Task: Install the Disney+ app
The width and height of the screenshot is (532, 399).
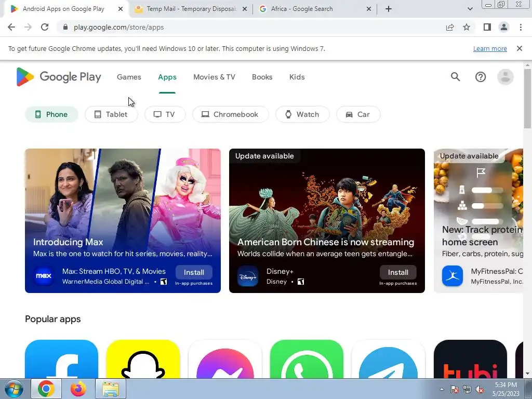Action: pyautogui.click(x=398, y=272)
